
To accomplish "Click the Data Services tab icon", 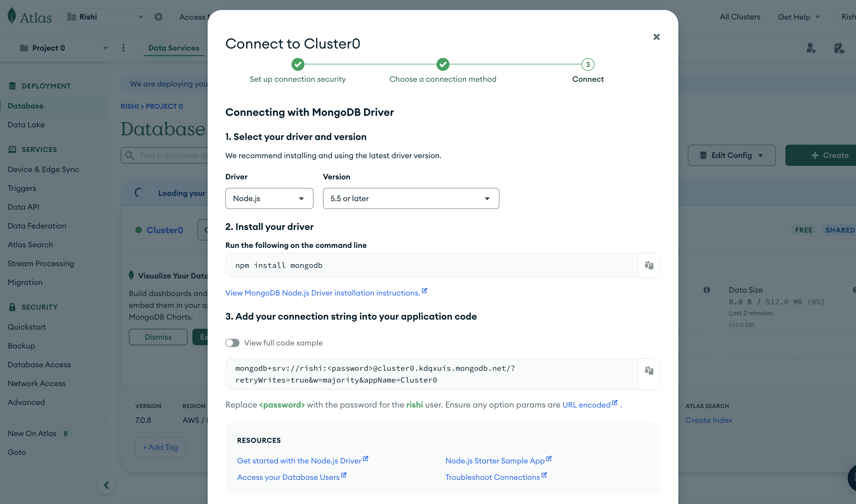I will [173, 47].
